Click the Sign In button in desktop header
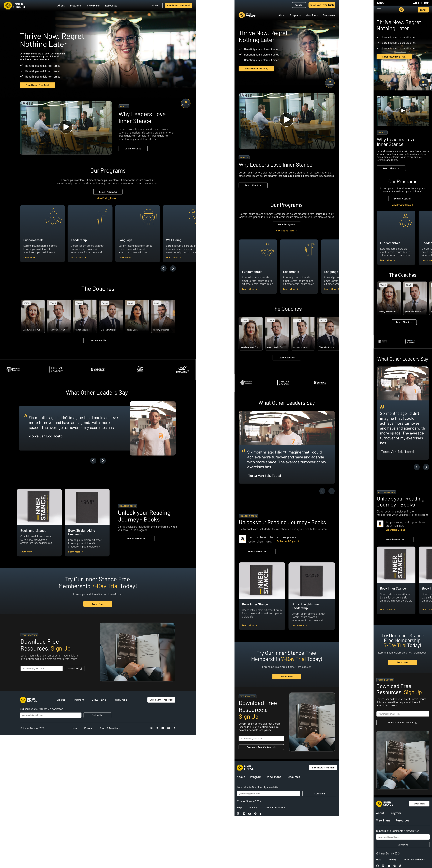The height and width of the screenshot is (868, 432). 156,5
